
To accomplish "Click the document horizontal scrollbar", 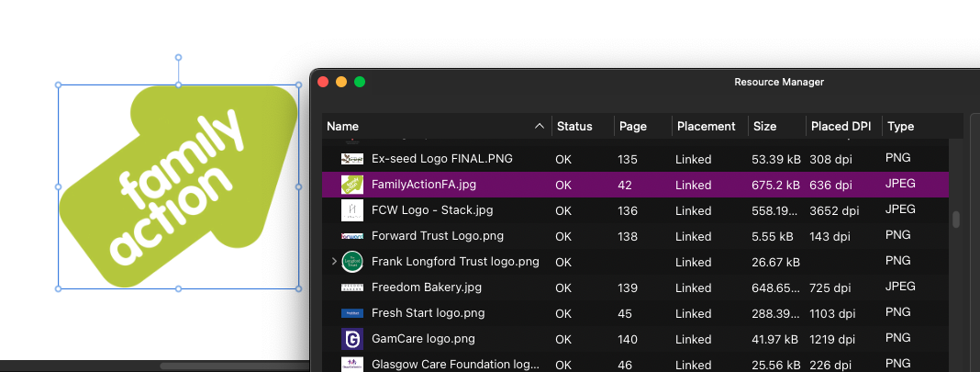I will tap(234, 366).
